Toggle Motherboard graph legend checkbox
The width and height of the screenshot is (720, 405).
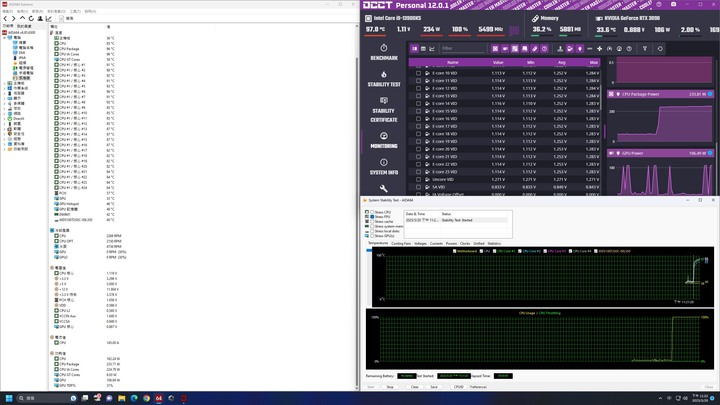pos(455,251)
